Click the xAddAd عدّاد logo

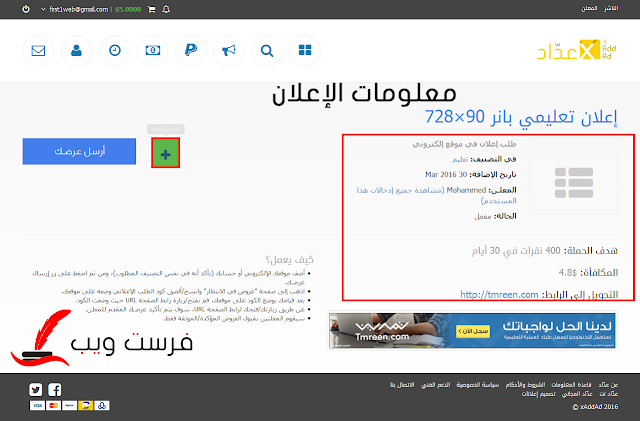[576, 50]
